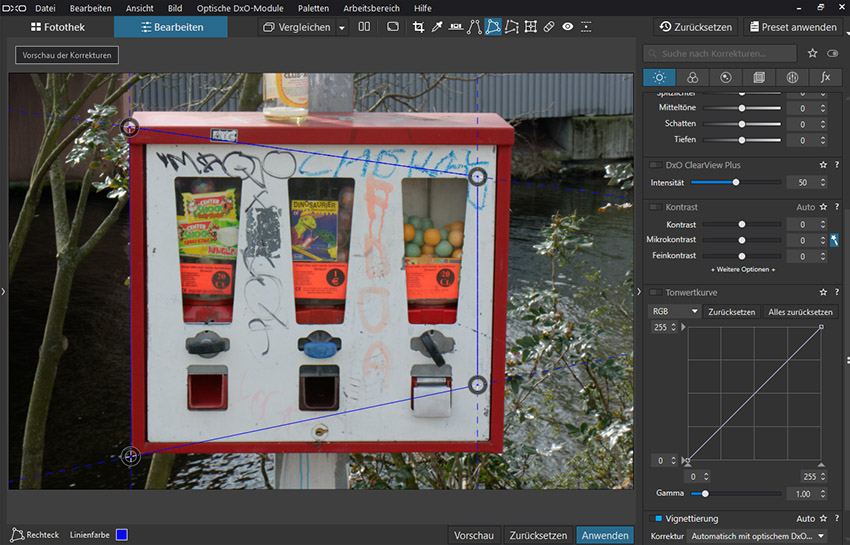
Task: Click the Suche nach Korrekturen search field
Action: [720, 53]
